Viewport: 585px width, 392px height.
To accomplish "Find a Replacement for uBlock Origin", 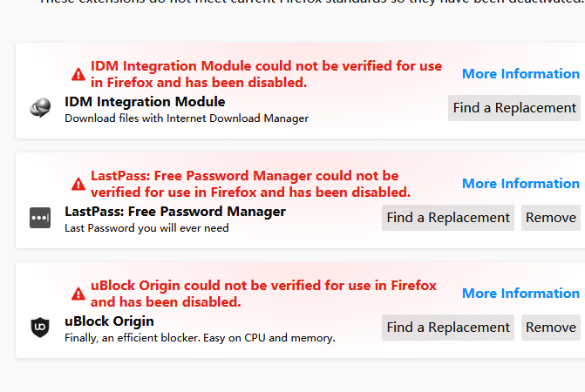I will [x=448, y=328].
